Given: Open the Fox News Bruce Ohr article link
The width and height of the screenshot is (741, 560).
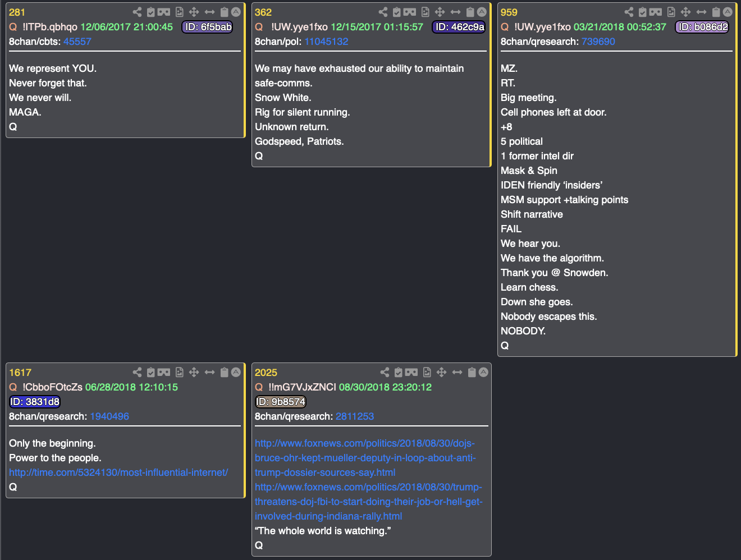Looking at the screenshot, I should tap(365, 458).
